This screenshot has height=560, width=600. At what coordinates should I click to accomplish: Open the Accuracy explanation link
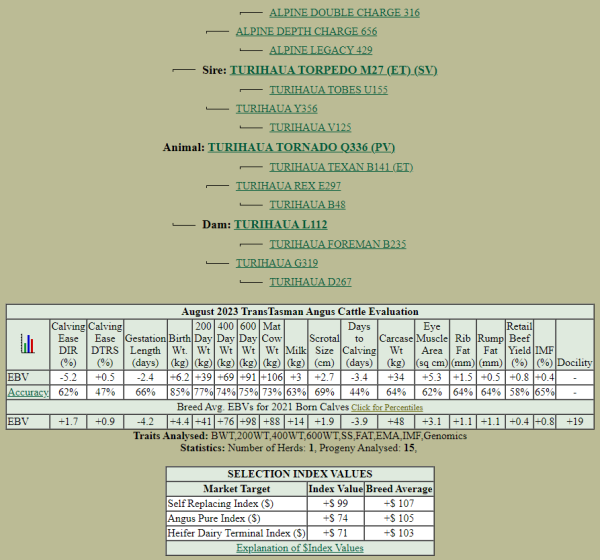tap(28, 392)
